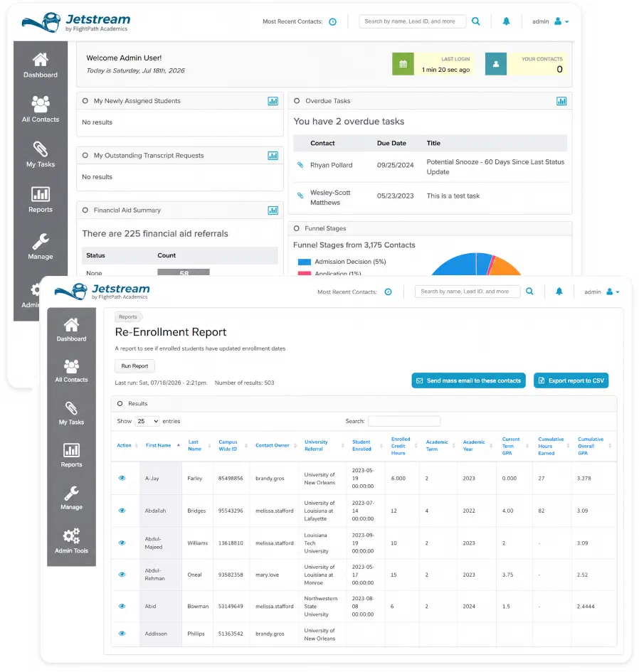Click the results table Search field

(404, 421)
